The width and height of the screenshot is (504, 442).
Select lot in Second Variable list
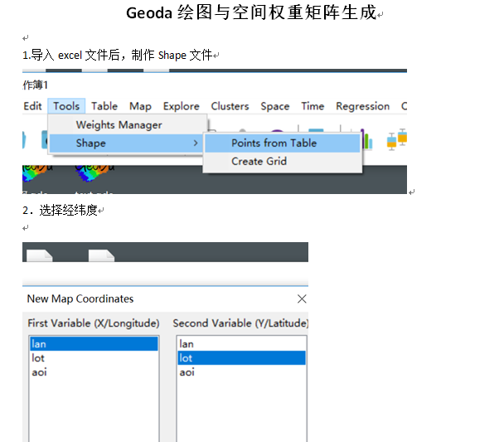187,358
